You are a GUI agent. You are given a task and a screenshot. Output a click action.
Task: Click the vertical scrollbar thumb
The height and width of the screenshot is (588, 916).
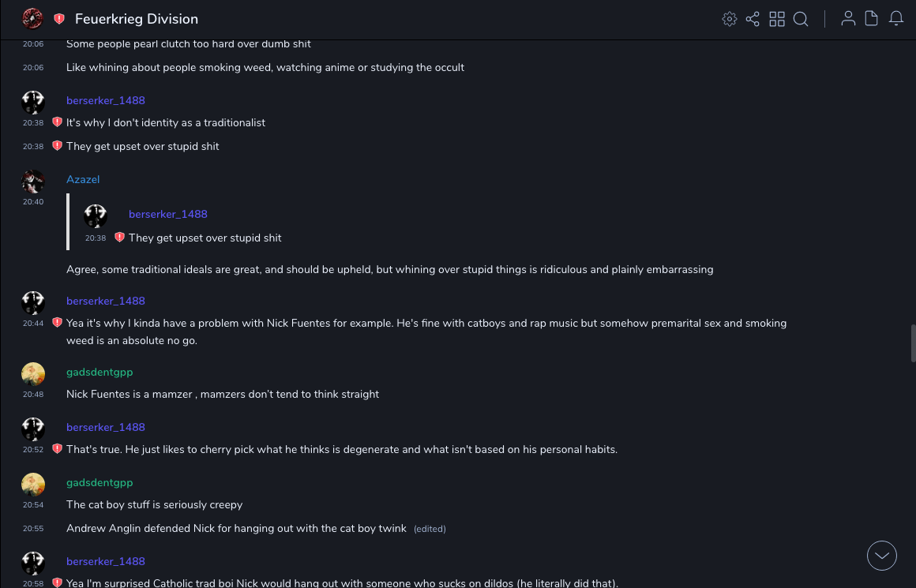(913, 343)
